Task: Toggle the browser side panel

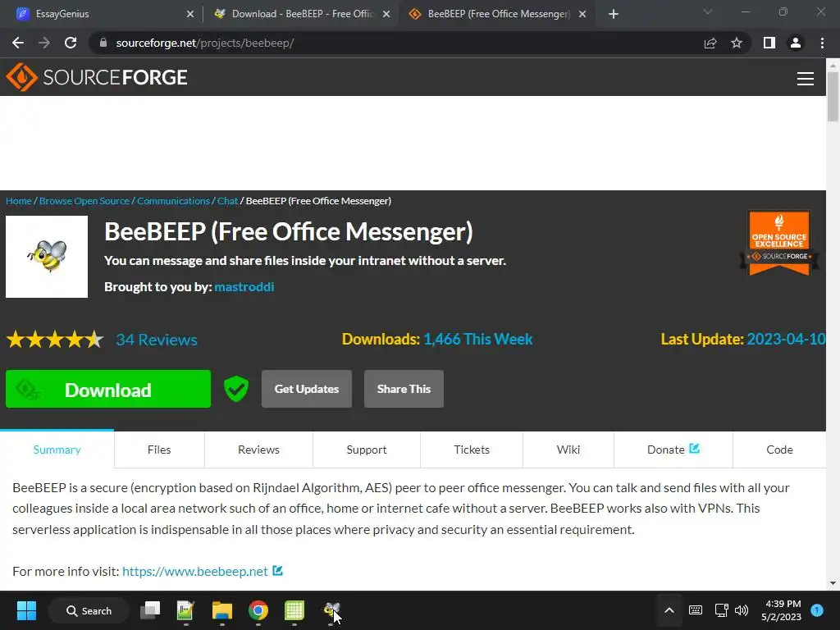Action: coord(769,43)
